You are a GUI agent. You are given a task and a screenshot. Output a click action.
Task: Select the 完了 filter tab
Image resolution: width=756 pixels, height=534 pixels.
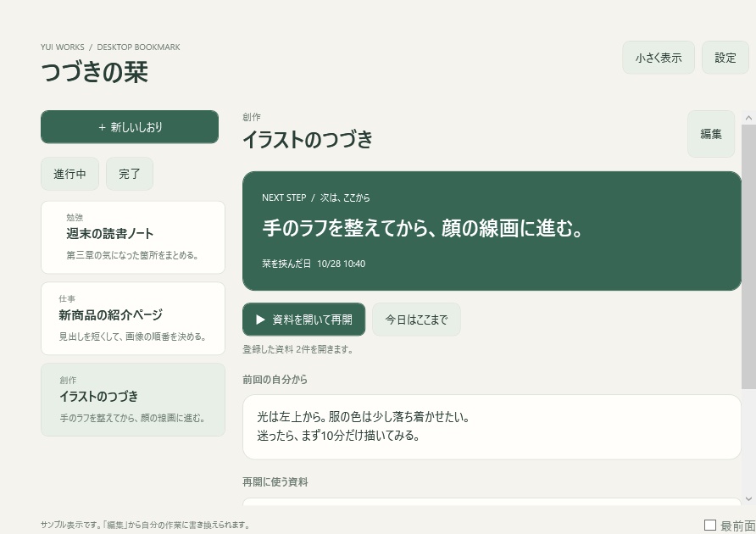pos(130,174)
